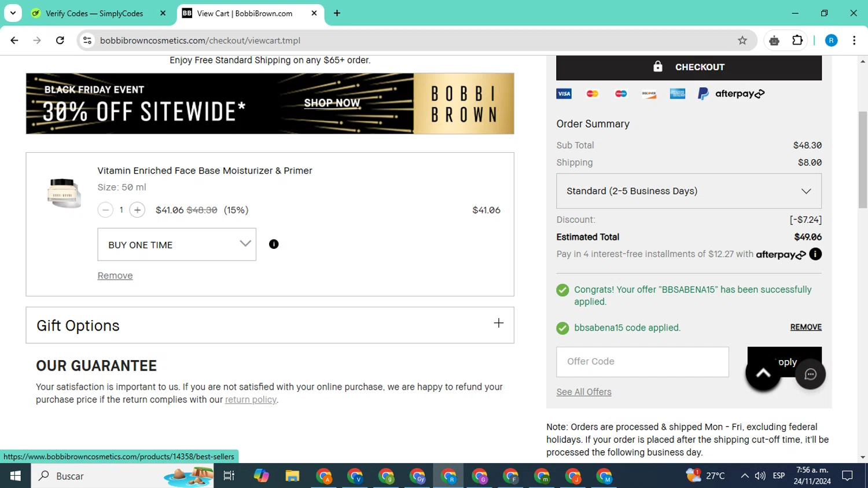
Task: Click the American Express card logo
Action: click(678, 94)
